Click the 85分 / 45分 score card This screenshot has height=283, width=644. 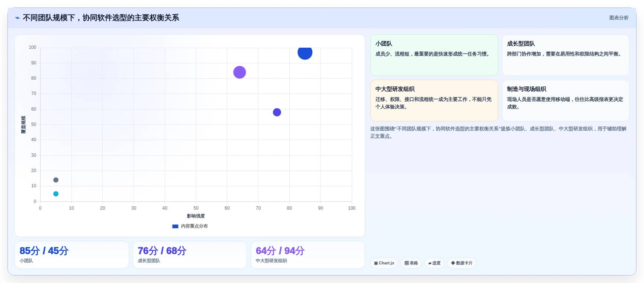click(72, 255)
